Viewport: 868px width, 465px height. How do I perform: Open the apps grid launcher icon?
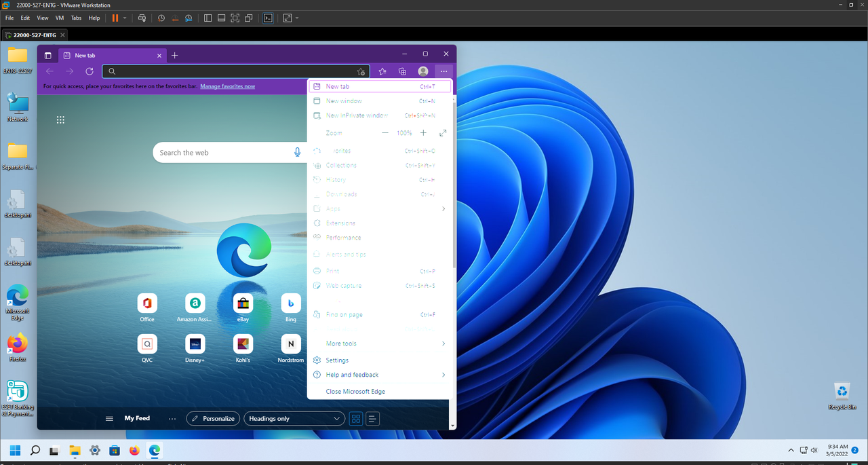(x=60, y=119)
